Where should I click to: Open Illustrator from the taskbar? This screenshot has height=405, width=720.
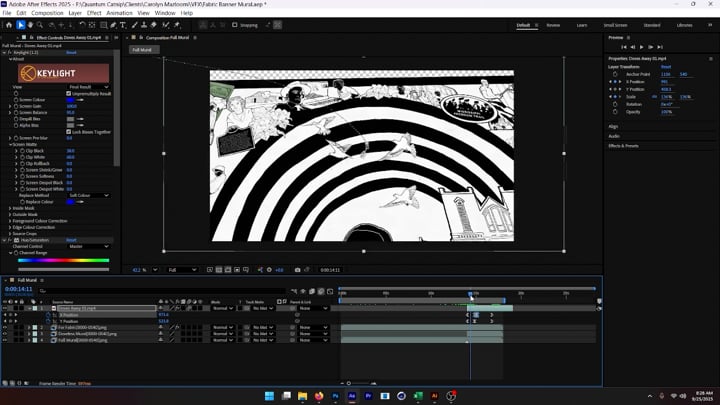(434, 396)
